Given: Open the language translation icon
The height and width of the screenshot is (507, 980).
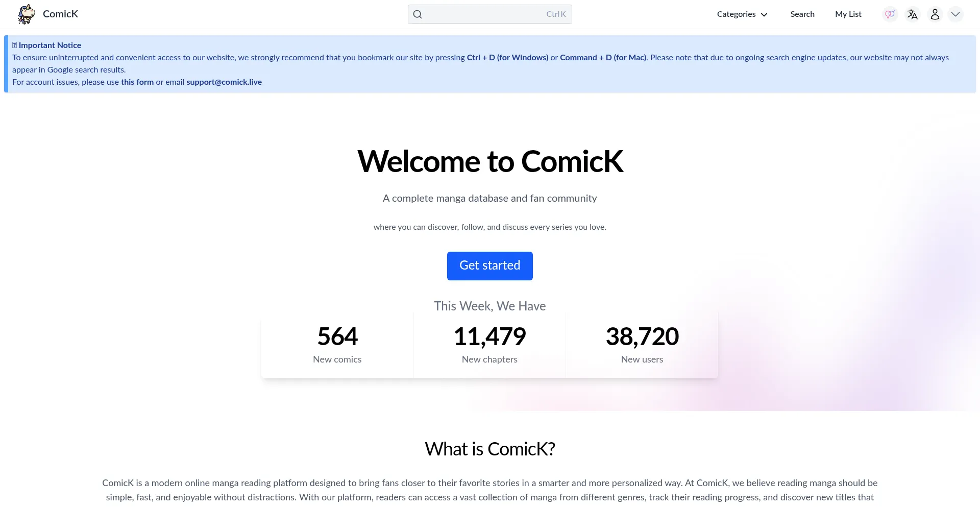Looking at the screenshot, I should (x=913, y=14).
